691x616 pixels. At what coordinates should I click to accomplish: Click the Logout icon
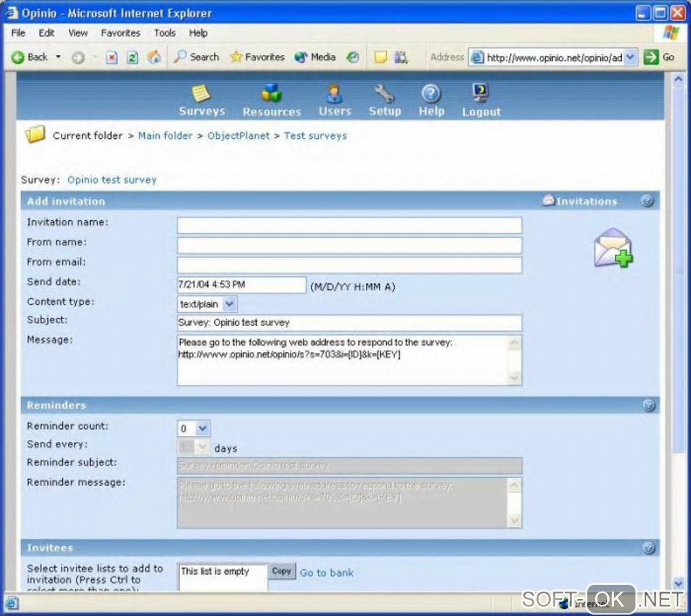tap(480, 93)
